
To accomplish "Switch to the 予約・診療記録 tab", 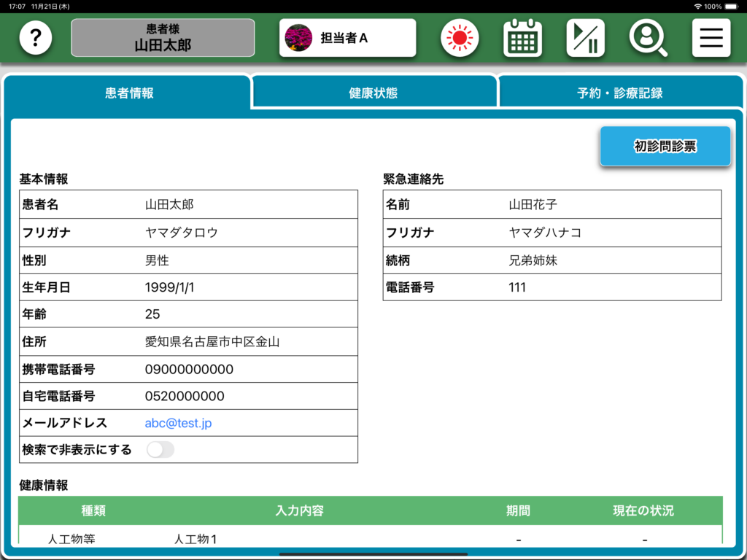I will (619, 93).
